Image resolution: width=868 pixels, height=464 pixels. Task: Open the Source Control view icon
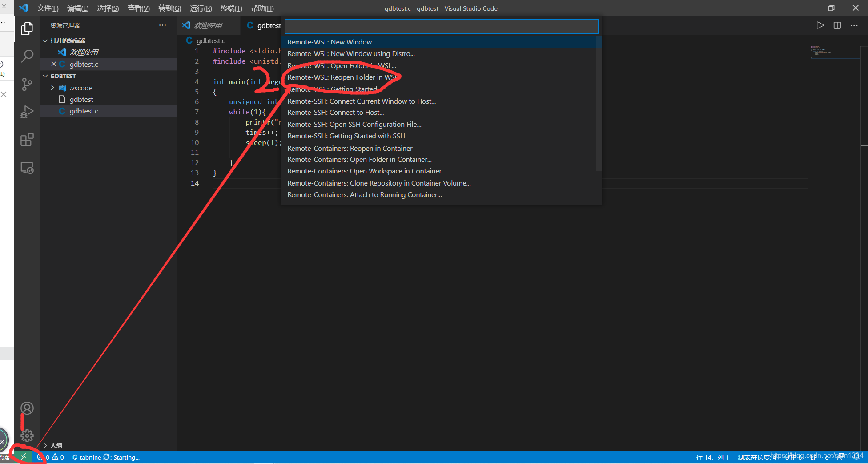pyautogui.click(x=27, y=84)
